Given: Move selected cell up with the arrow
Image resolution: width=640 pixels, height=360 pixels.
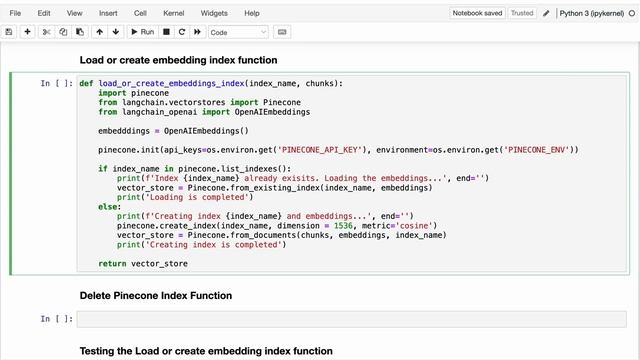Looking at the screenshot, I should coord(100,32).
